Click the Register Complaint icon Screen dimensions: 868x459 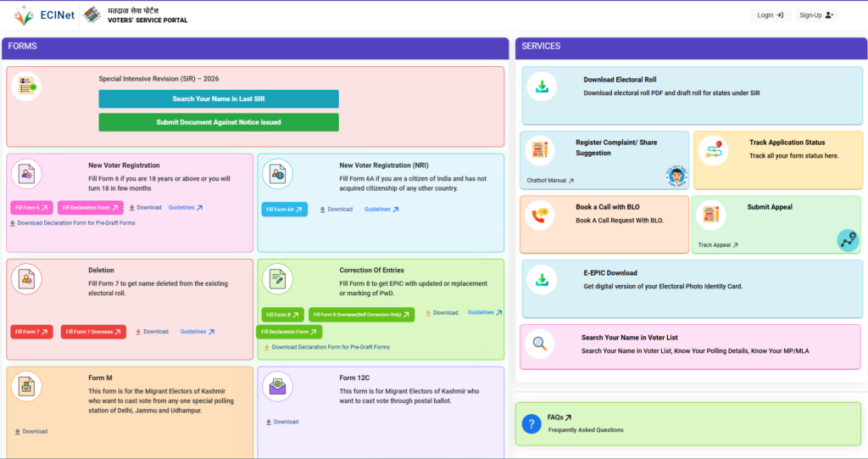539,151
